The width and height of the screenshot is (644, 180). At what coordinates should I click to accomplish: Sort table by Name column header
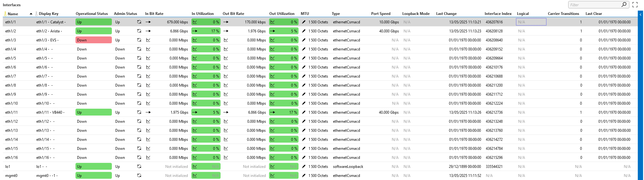point(13,14)
